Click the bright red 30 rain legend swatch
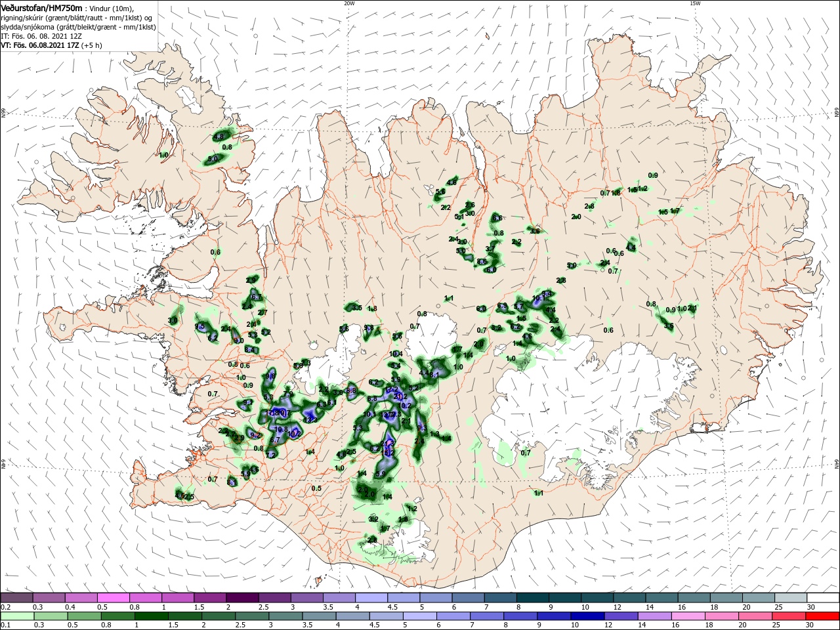 (822, 616)
